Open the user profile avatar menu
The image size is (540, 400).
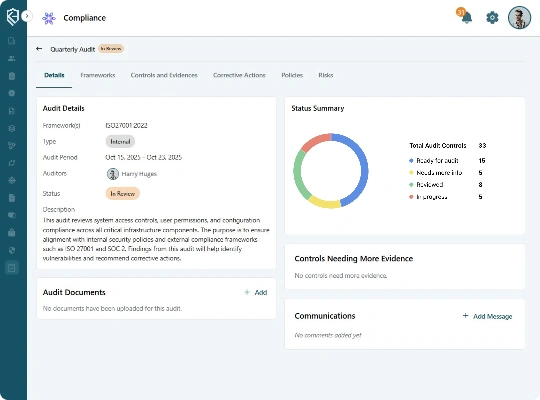pyautogui.click(x=519, y=17)
